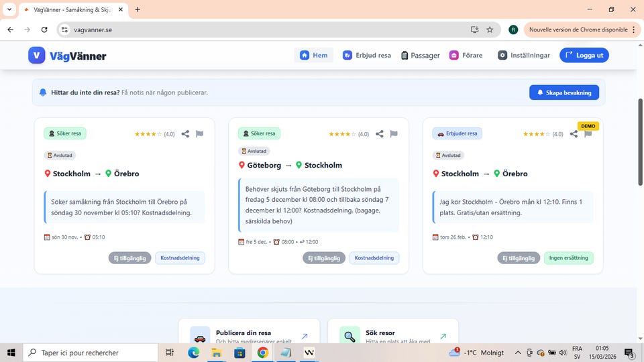The width and height of the screenshot is (644, 362).
Task: Navigate to the Passager section
Action: 421,56
